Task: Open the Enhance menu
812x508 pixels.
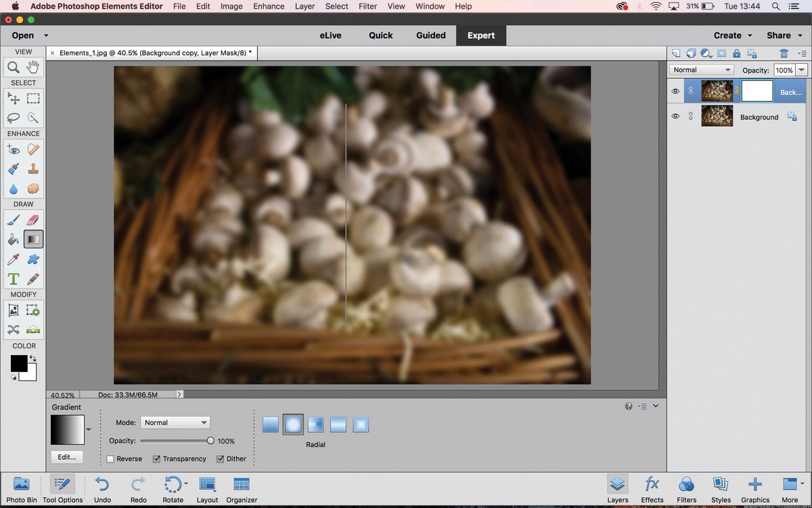Action: (x=269, y=6)
